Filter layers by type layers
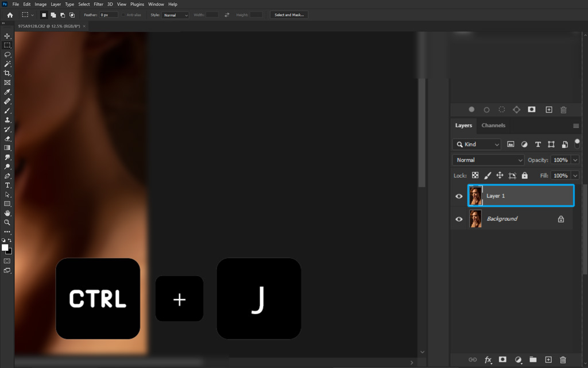Screen dimensions: 588x368 pos(537,144)
